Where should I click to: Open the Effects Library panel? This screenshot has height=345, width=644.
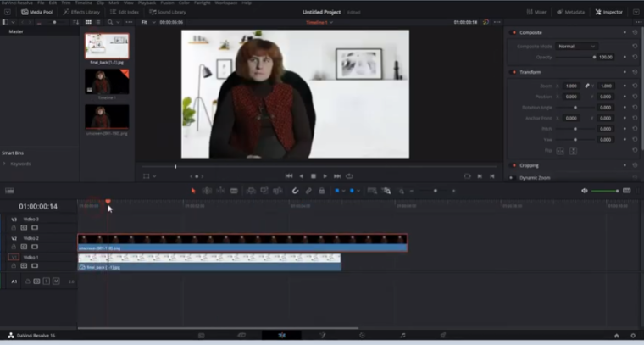(x=82, y=12)
